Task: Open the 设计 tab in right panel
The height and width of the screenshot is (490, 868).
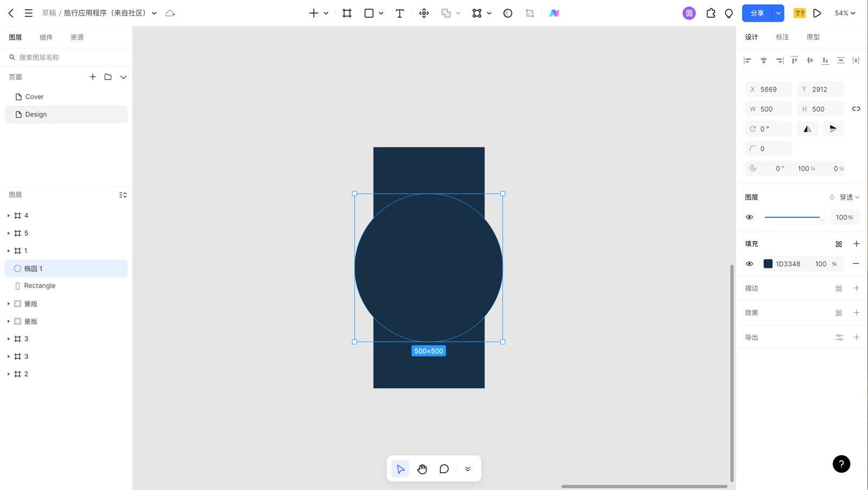Action: [751, 37]
